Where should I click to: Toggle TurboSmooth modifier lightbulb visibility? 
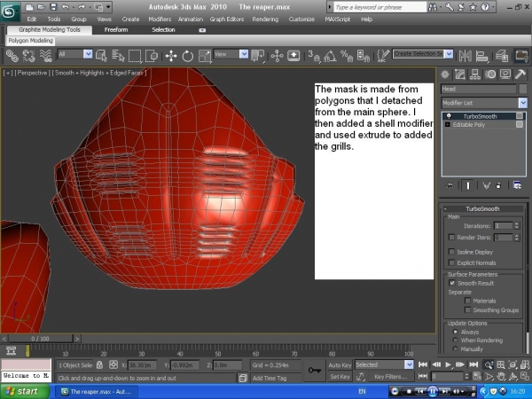(x=449, y=116)
